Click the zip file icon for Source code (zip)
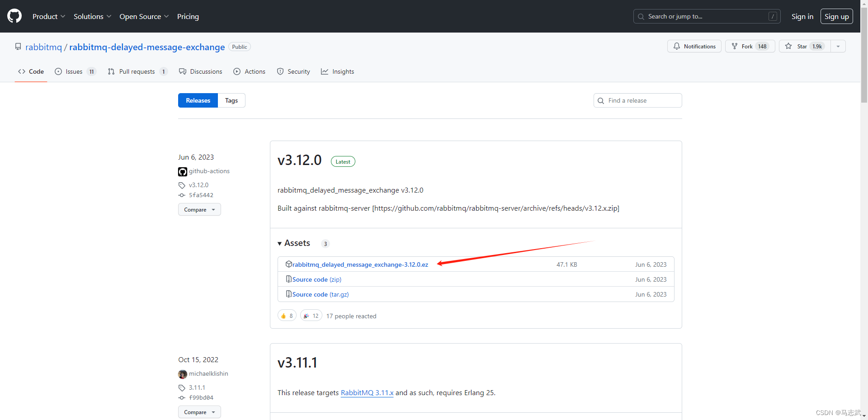The image size is (868, 420). pos(288,279)
